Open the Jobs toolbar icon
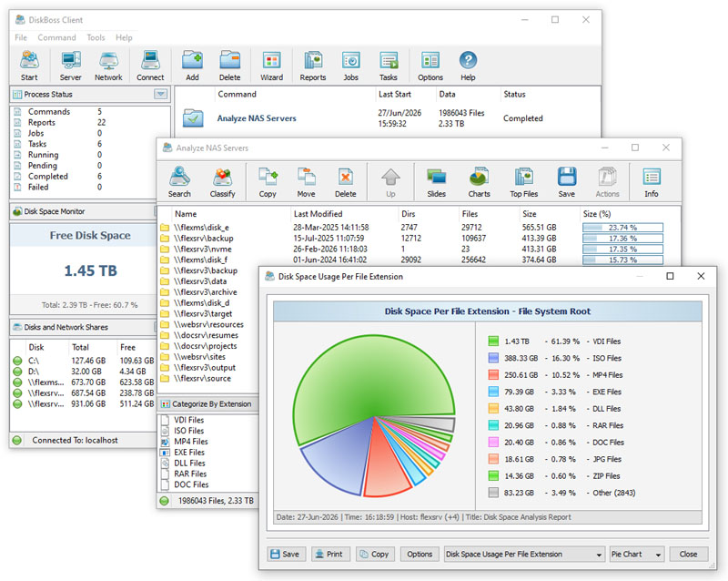 pyautogui.click(x=351, y=66)
